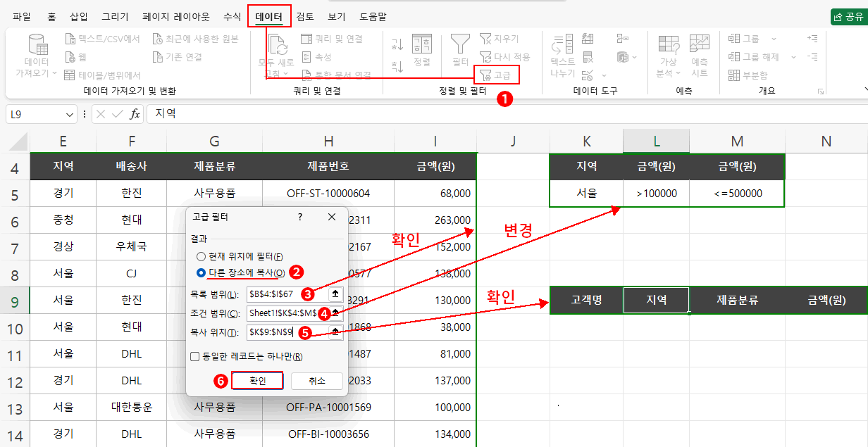The image size is (868, 447).
Task: Click the ? help button in 고급 필터
Action: (x=299, y=217)
